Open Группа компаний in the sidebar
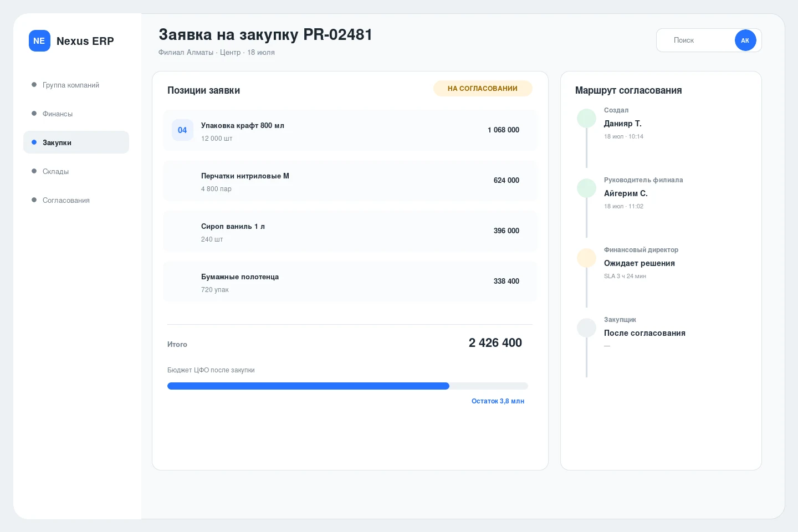Image resolution: width=798 pixels, height=532 pixels. pyautogui.click(x=76, y=85)
